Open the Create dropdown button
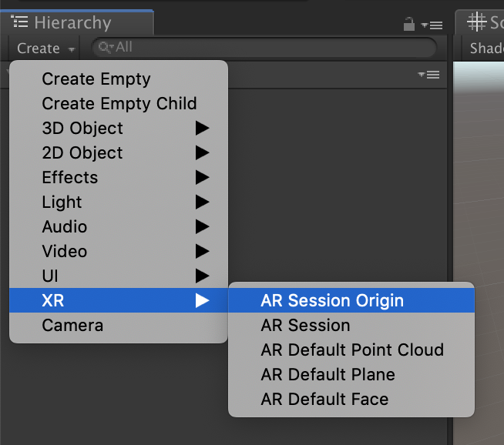This screenshot has width=504, height=445. click(45, 48)
